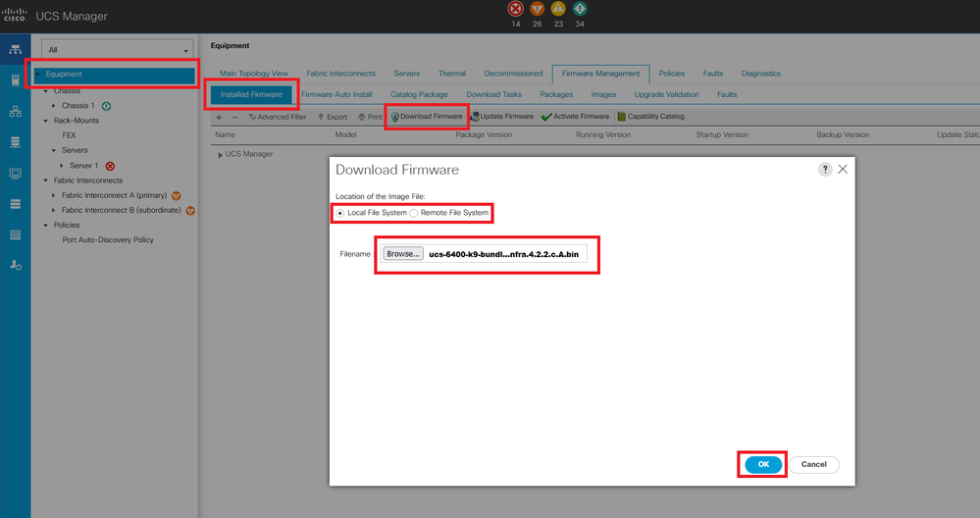
Task: Collapse Servers tree node
Action: tap(54, 150)
